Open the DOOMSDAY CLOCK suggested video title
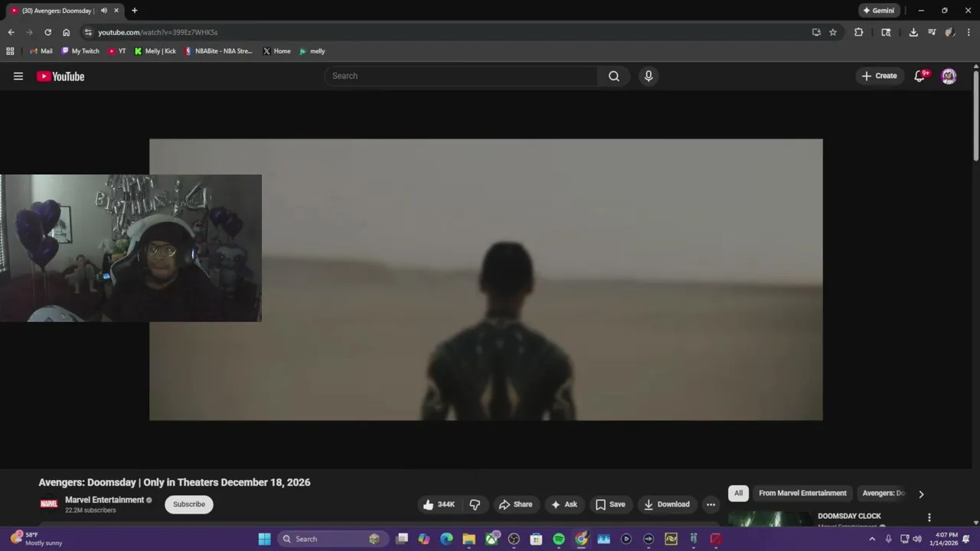 click(x=849, y=516)
